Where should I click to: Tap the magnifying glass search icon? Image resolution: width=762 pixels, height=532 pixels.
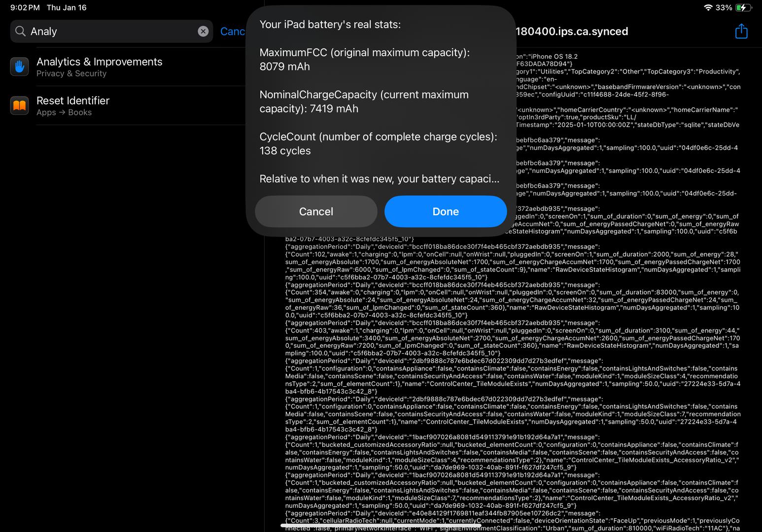click(x=20, y=32)
